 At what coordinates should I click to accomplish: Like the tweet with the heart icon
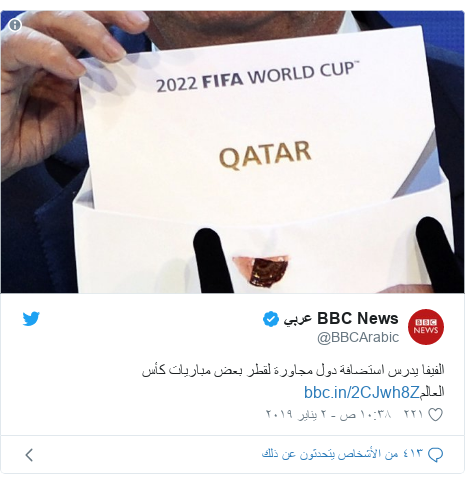(x=435, y=414)
